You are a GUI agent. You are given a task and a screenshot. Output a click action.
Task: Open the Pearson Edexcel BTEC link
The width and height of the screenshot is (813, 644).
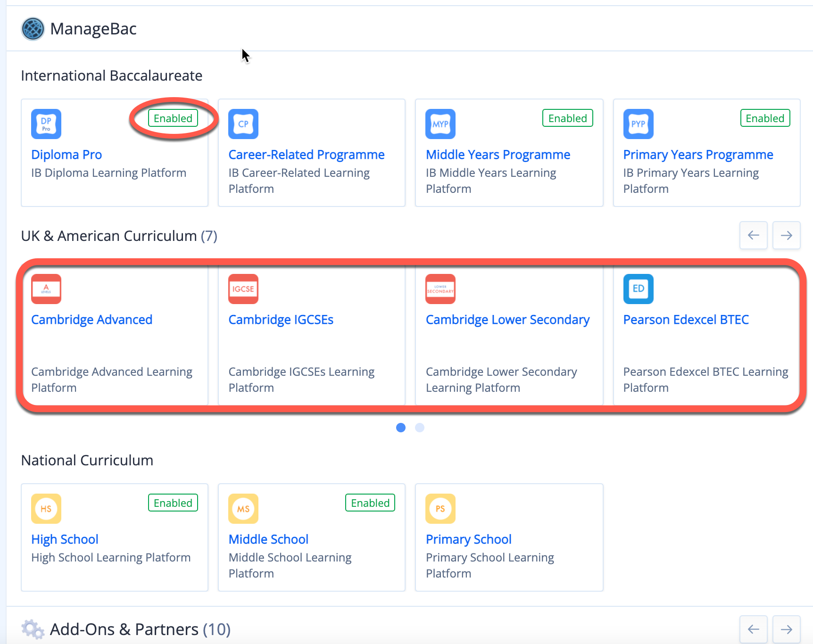[x=686, y=320]
